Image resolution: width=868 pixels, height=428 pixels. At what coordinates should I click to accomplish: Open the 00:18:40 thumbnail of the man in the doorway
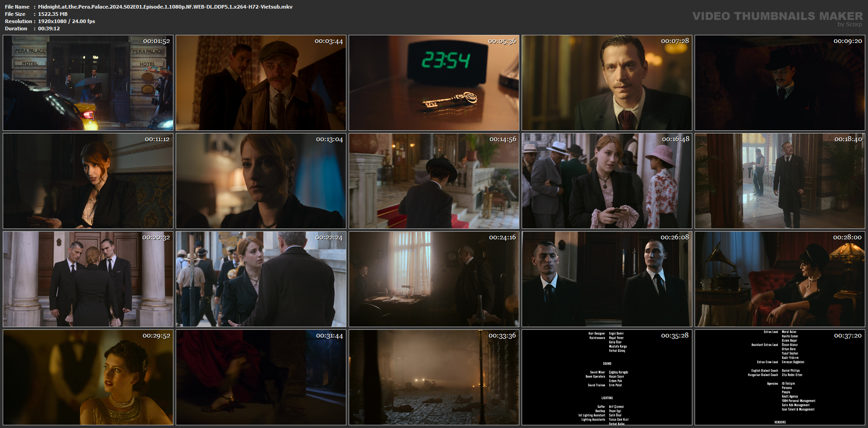(780, 181)
